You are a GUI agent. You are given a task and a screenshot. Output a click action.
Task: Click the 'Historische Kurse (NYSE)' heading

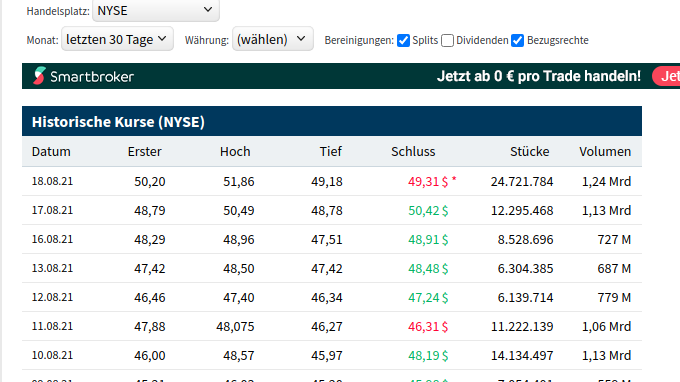click(x=118, y=122)
